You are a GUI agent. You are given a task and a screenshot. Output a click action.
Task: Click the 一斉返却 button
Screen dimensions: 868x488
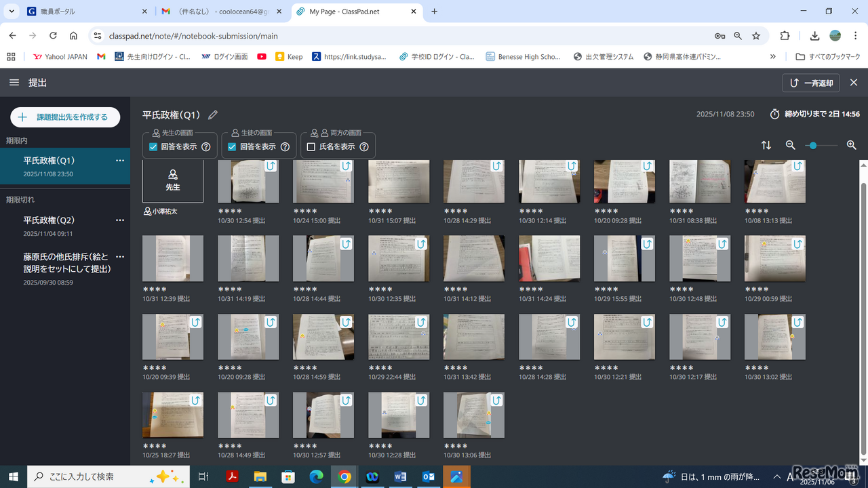click(x=811, y=83)
